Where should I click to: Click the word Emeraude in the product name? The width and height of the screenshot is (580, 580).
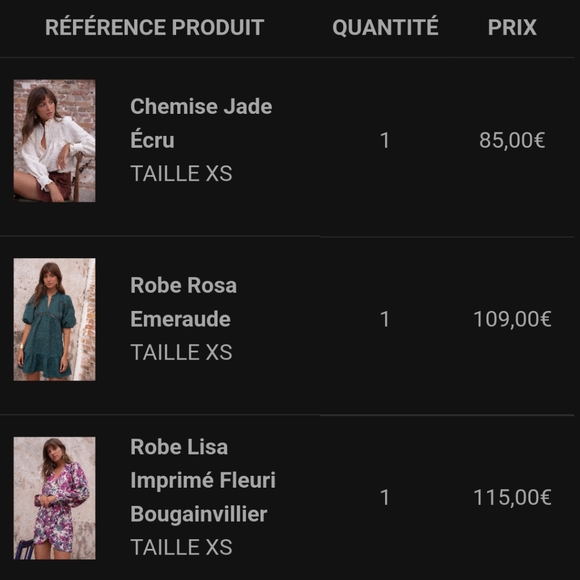[181, 319]
